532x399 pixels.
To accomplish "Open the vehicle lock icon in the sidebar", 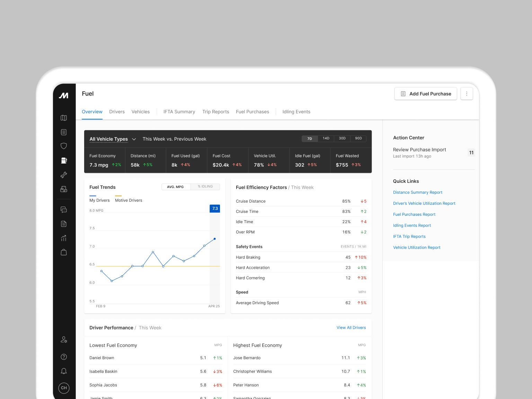I will click(64, 189).
